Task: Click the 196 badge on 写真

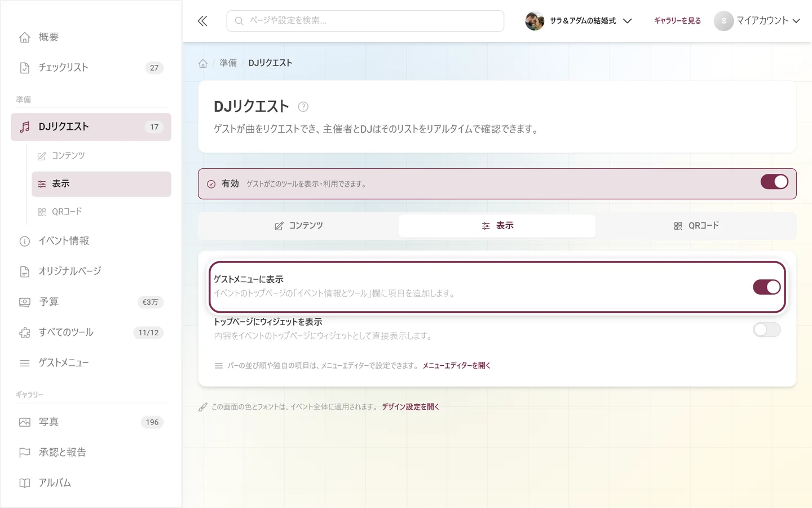Action: pyautogui.click(x=152, y=422)
